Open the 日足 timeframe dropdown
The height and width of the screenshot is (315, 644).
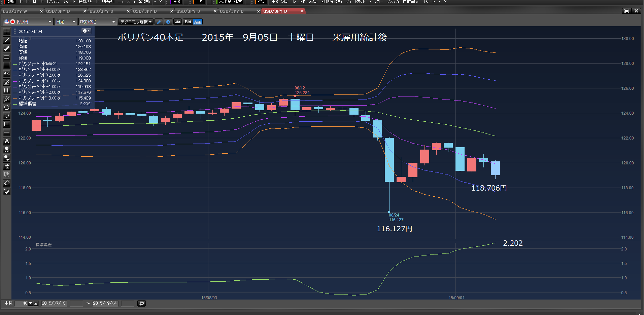pyautogui.click(x=66, y=22)
